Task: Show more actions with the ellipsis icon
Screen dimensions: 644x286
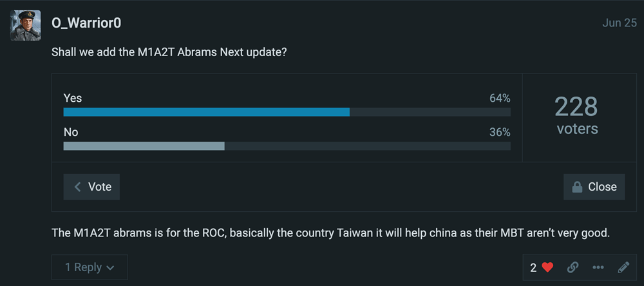Action: (598, 267)
